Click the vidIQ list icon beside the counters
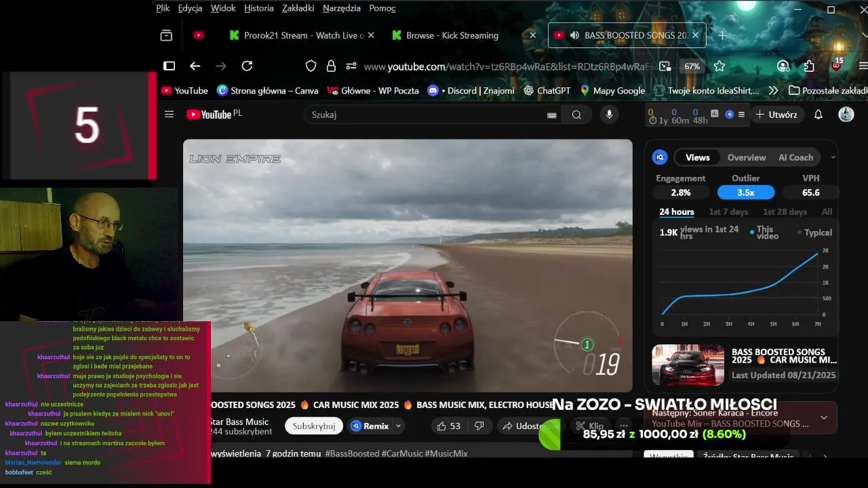Screen dimensions: 868x488 tap(741, 115)
